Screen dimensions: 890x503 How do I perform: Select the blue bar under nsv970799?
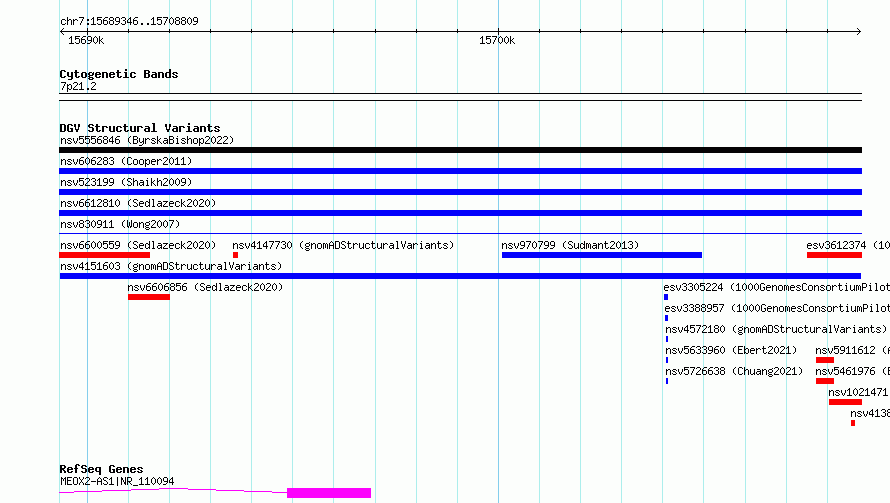coord(602,255)
